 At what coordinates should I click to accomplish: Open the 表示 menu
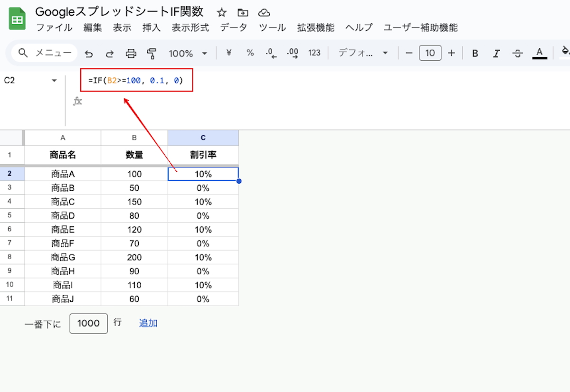[x=122, y=28]
